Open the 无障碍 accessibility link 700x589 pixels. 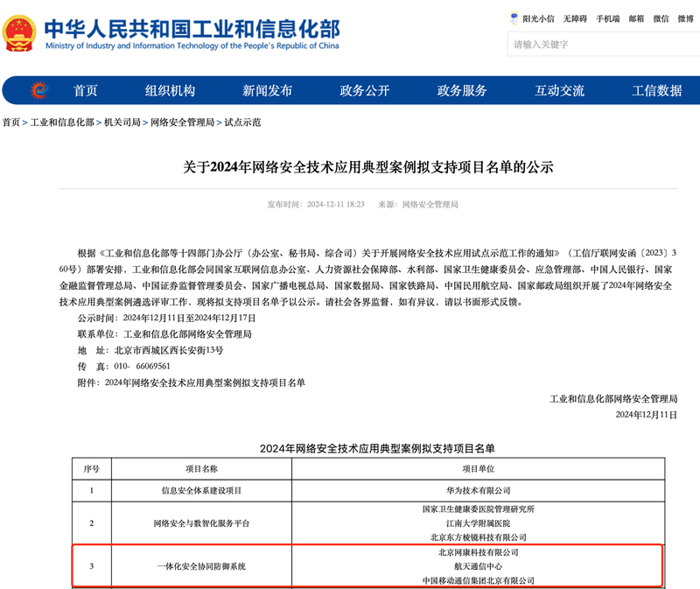[575, 18]
